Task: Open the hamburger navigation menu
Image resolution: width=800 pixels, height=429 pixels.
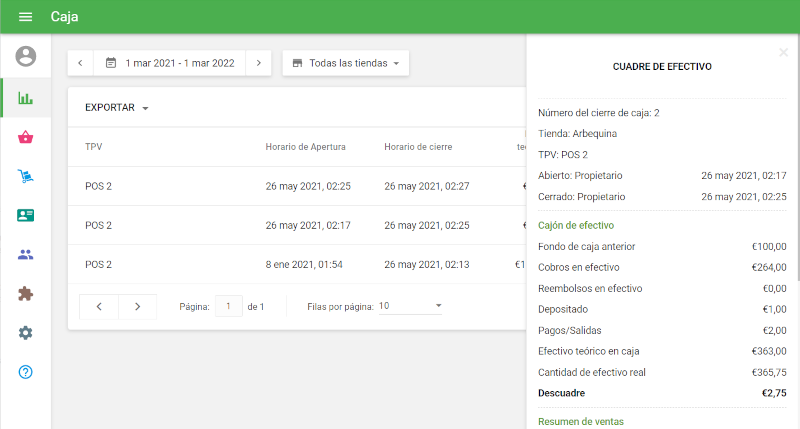Action: tap(25, 17)
